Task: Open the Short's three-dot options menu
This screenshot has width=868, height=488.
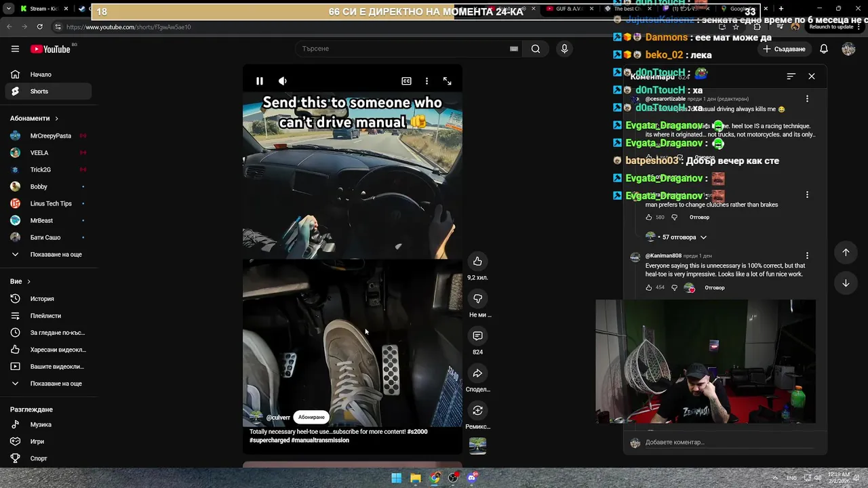Action: click(x=427, y=81)
